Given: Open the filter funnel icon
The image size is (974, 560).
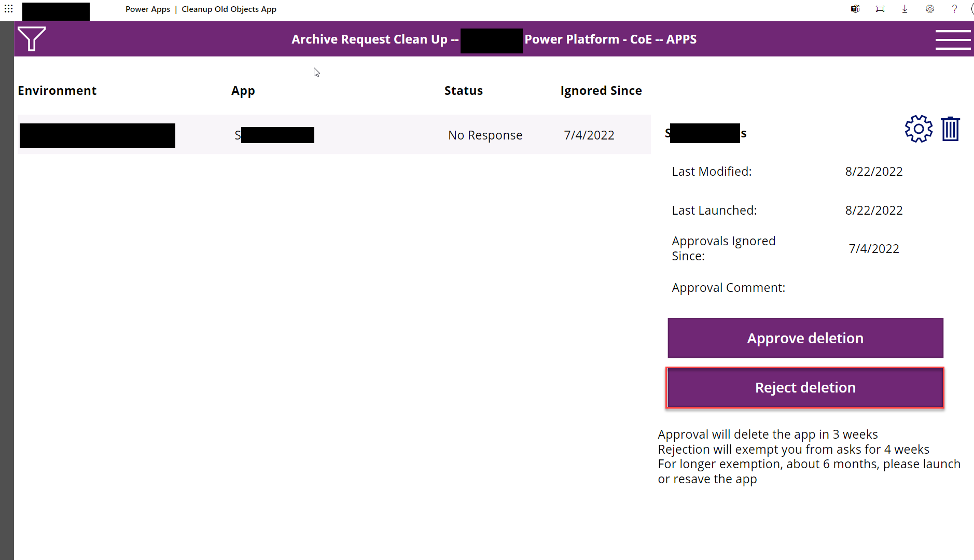Looking at the screenshot, I should pyautogui.click(x=31, y=38).
